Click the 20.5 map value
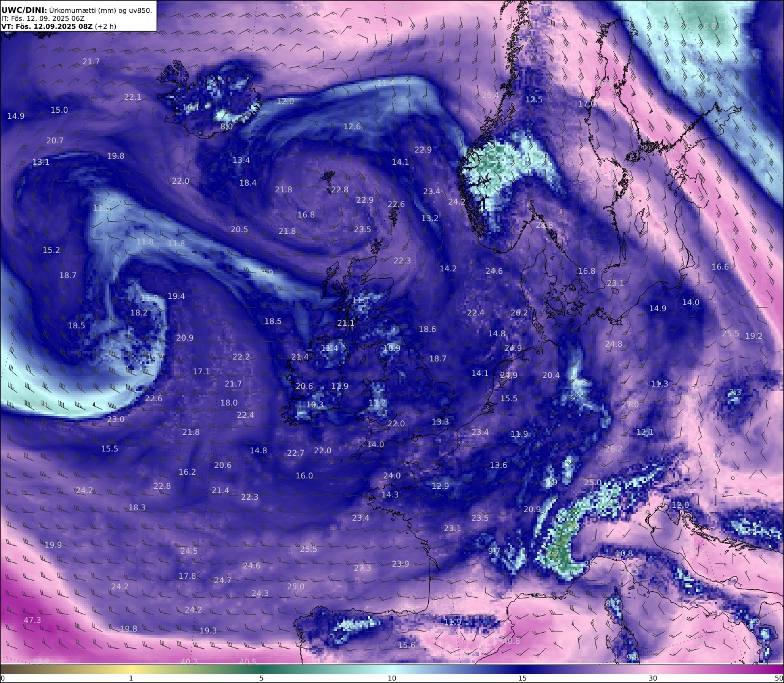 pos(239,230)
